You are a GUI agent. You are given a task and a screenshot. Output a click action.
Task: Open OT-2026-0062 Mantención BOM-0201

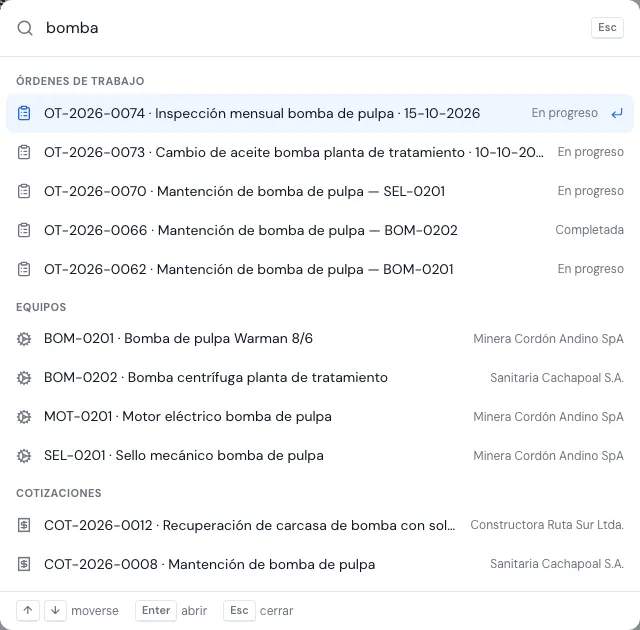coord(320,269)
